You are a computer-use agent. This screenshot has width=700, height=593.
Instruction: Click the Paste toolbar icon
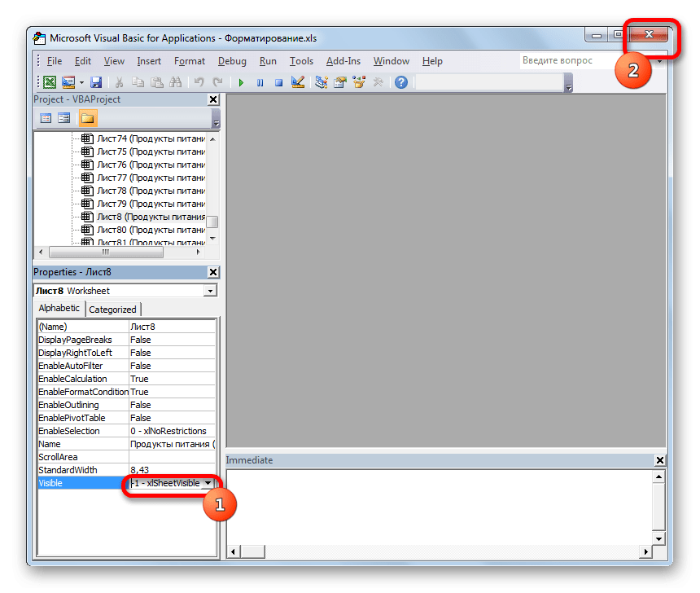coord(157,82)
